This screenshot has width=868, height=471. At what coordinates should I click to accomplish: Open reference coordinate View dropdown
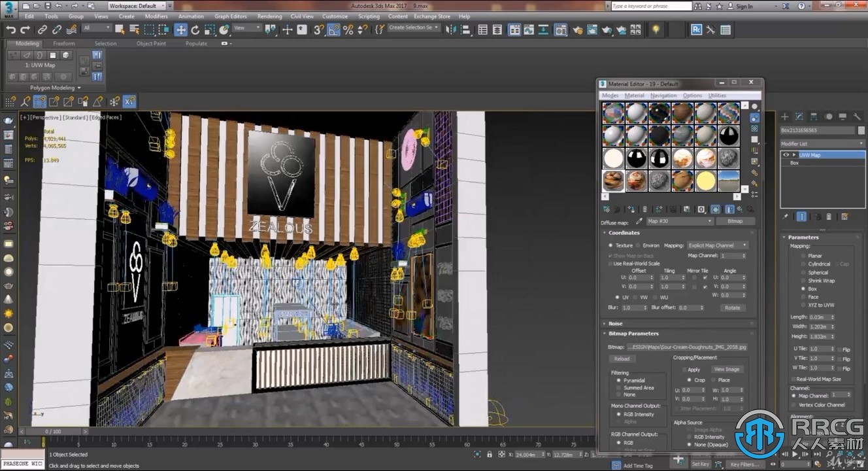(x=248, y=28)
